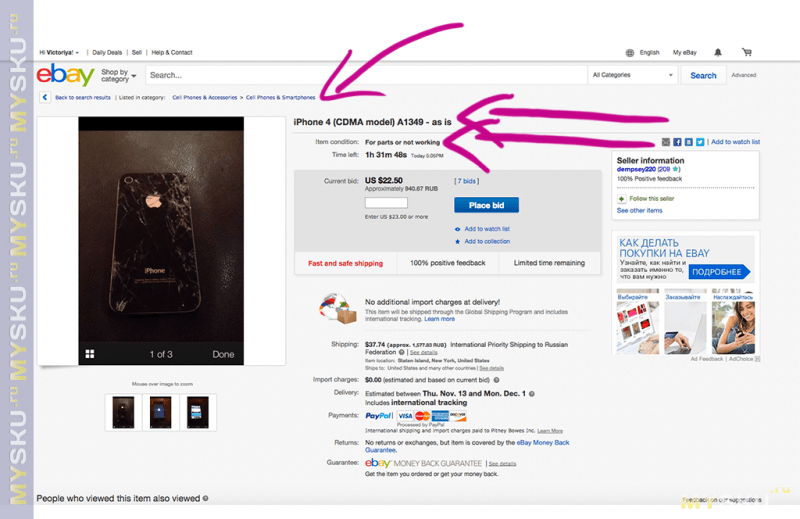Share listing on Twitter icon
The image size is (800, 519).
tap(700, 142)
